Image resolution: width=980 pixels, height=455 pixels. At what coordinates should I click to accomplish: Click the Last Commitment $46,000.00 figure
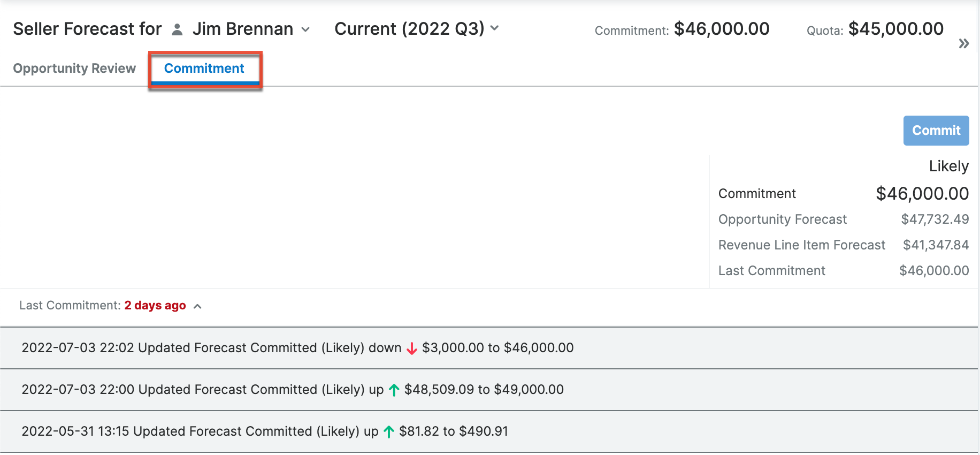click(x=934, y=270)
